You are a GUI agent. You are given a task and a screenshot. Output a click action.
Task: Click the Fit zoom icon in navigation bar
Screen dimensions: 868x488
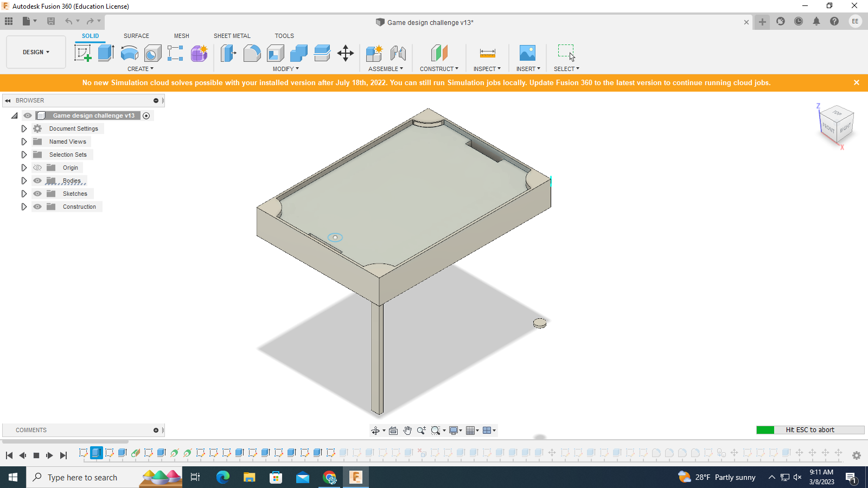(436, 430)
